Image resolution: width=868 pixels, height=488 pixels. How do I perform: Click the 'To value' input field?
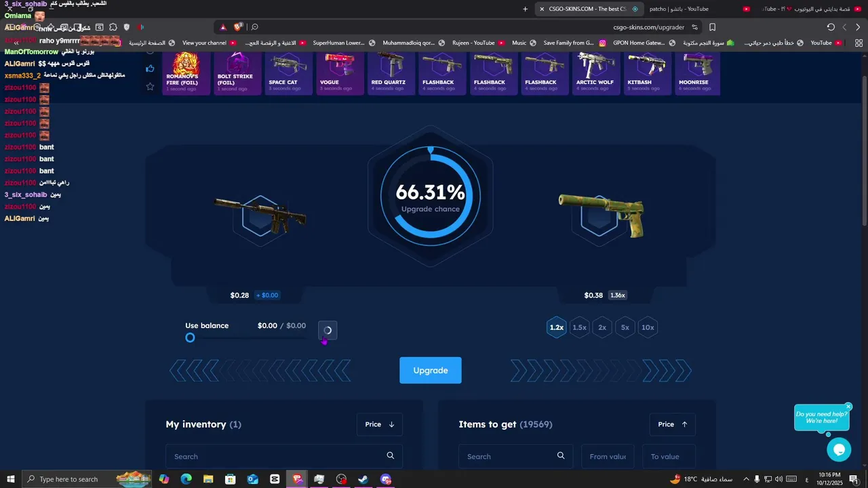(x=669, y=456)
